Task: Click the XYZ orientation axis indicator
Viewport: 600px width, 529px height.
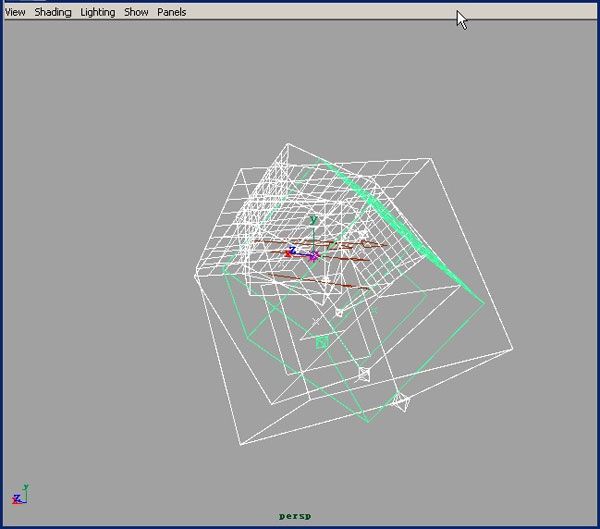Action: coord(19,495)
